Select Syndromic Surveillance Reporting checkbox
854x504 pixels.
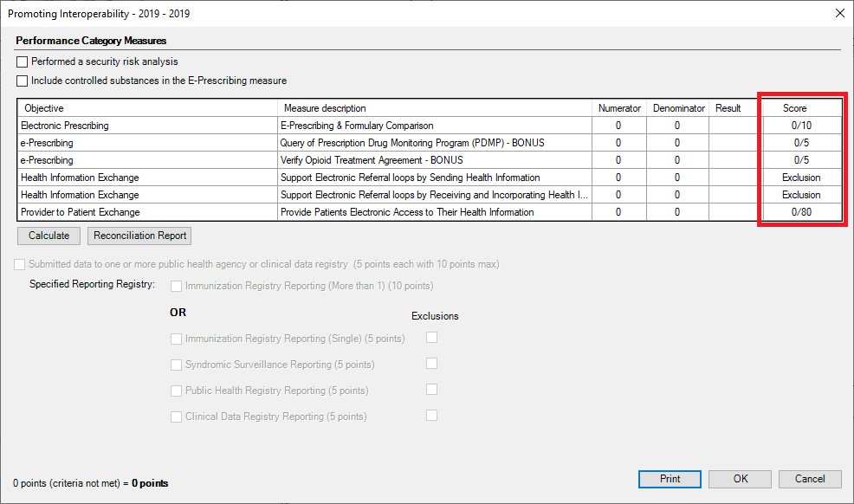176,365
